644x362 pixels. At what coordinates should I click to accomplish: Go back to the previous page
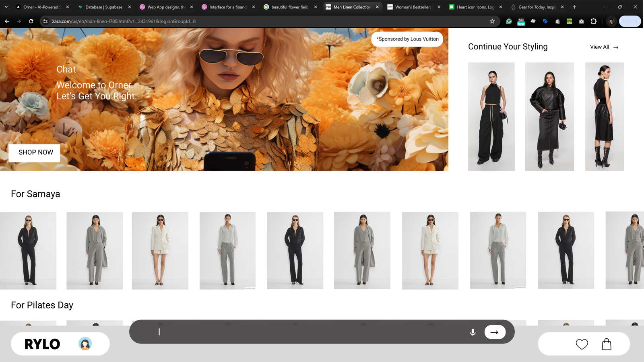7,21
